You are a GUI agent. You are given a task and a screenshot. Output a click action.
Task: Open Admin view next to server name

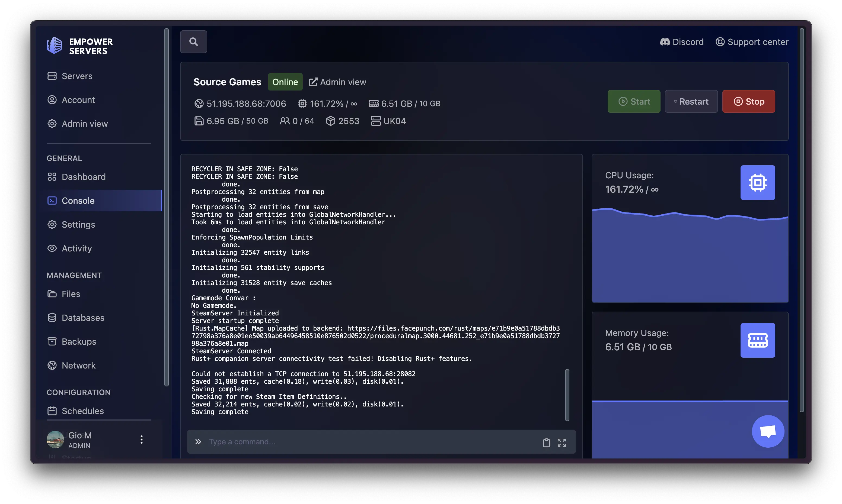click(x=337, y=82)
